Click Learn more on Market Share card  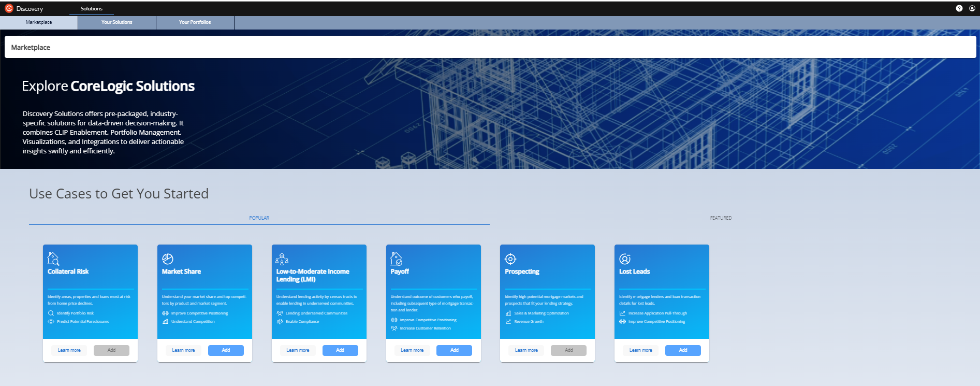[x=184, y=350]
